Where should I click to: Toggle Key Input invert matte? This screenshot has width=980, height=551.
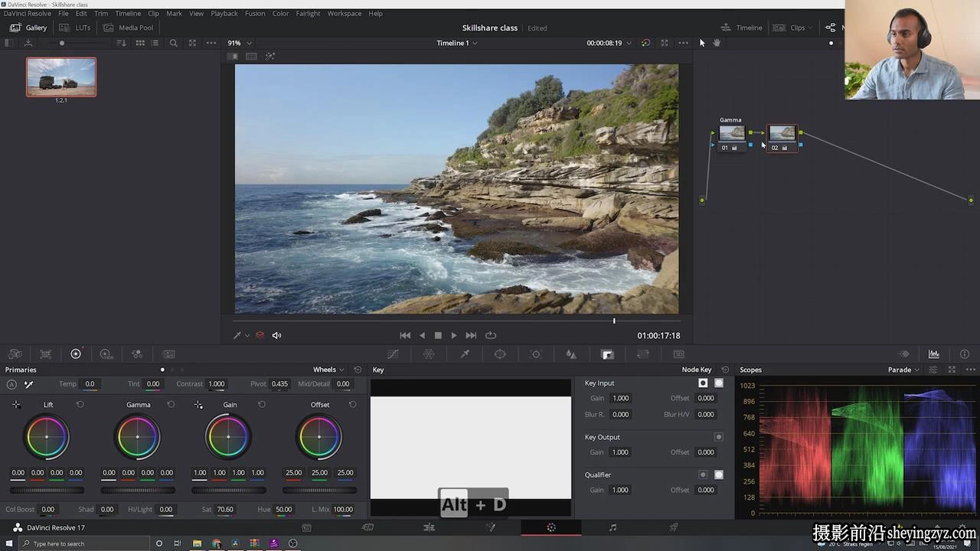point(703,383)
